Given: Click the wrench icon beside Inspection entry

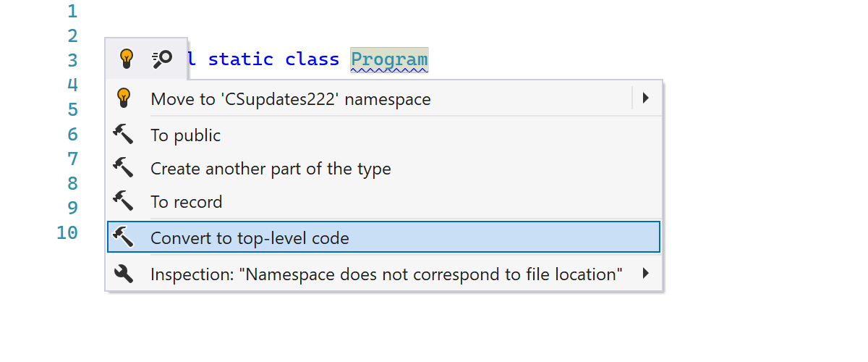Looking at the screenshot, I should 124,274.
